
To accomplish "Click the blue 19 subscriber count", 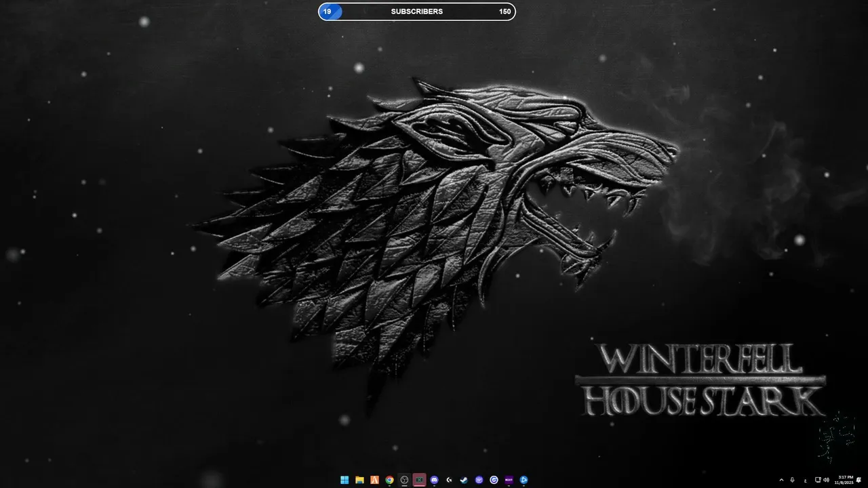I will pos(328,12).
